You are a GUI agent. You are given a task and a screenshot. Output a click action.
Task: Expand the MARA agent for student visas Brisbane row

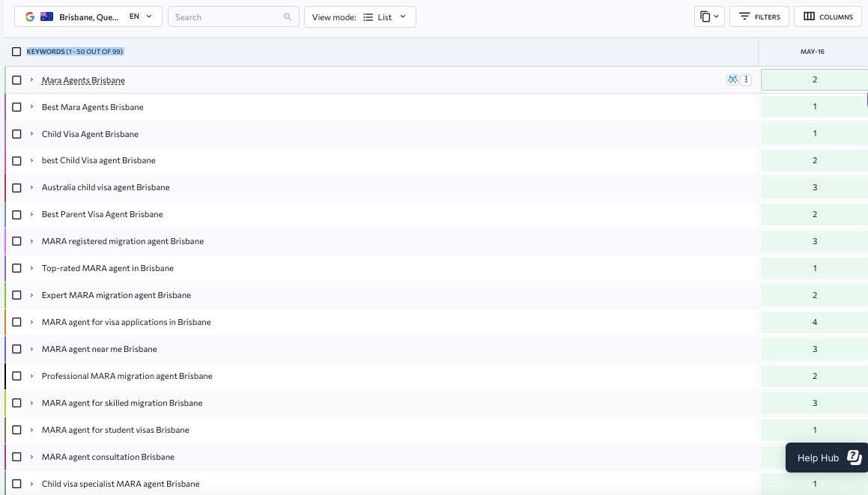coord(31,430)
